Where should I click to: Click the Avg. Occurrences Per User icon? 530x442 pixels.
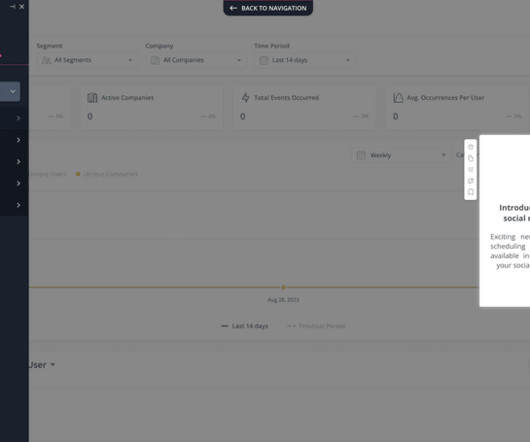(x=398, y=98)
